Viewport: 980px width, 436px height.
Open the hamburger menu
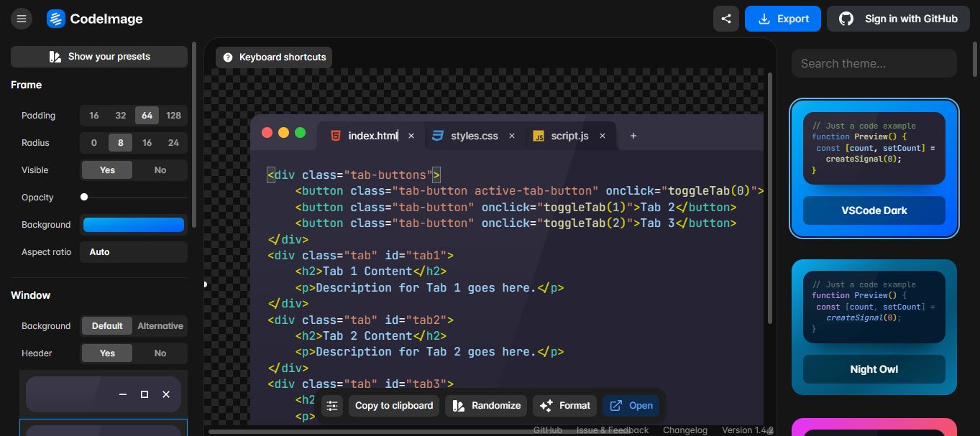[x=22, y=19]
